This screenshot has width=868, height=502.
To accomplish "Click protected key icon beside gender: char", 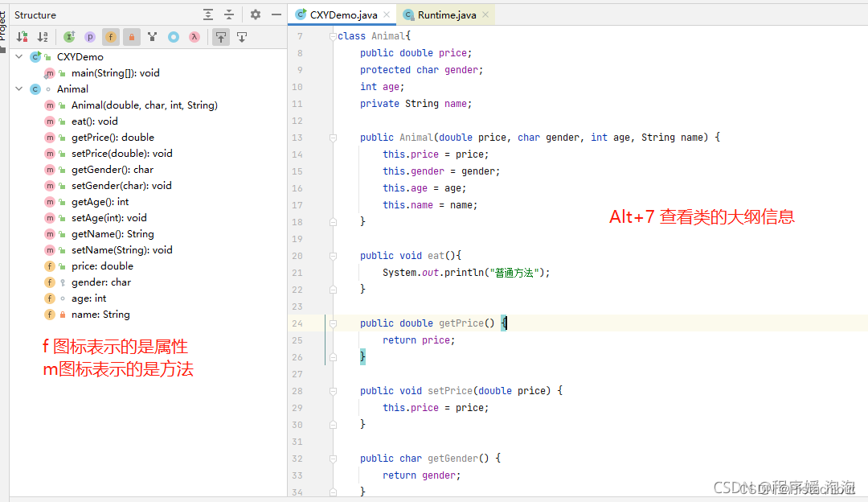I will pyautogui.click(x=63, y=282).
